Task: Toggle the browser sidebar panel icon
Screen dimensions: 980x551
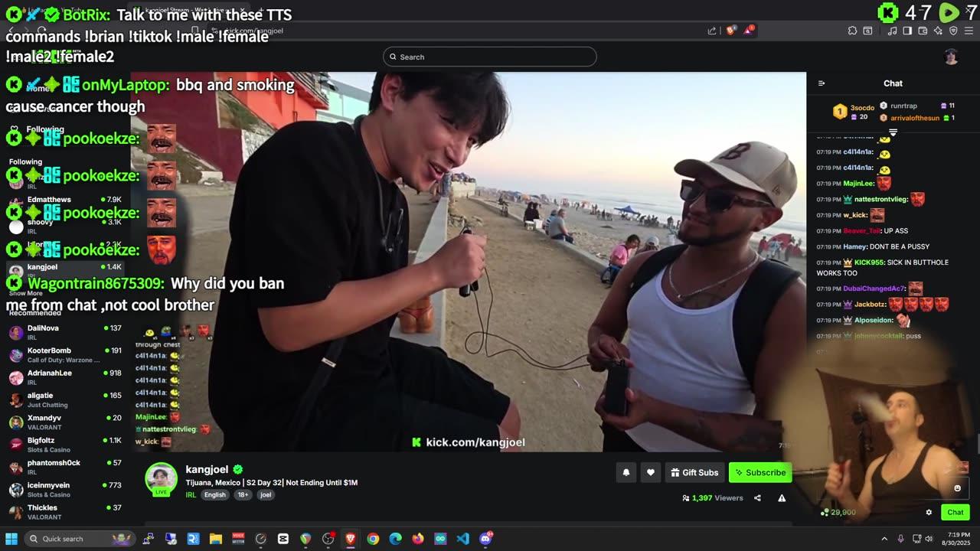Action: [907, 31]
